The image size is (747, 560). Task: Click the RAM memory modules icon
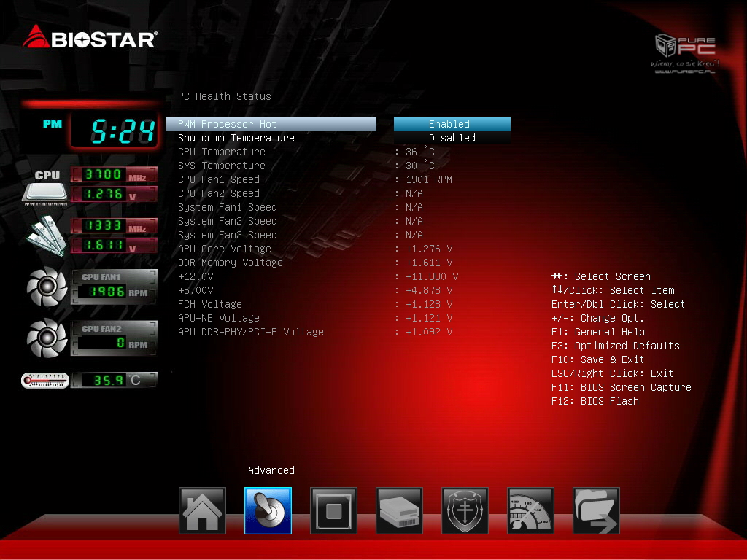tap(46, 236)
